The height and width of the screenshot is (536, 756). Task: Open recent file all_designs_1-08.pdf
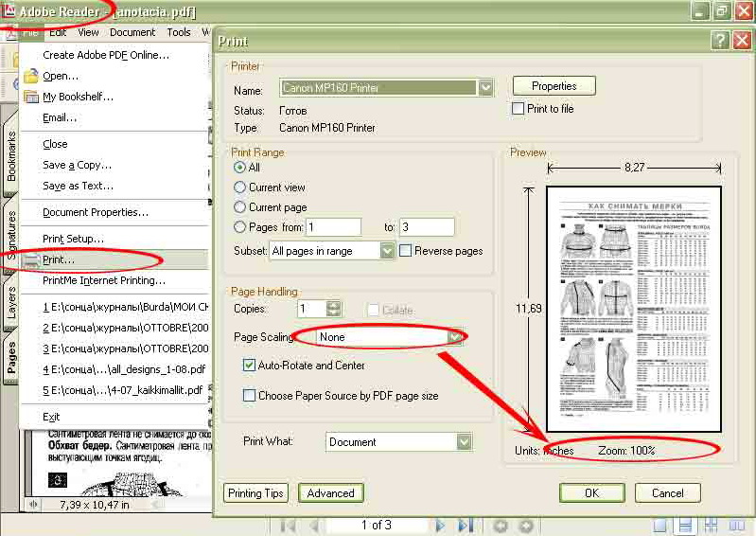[115, 369]
